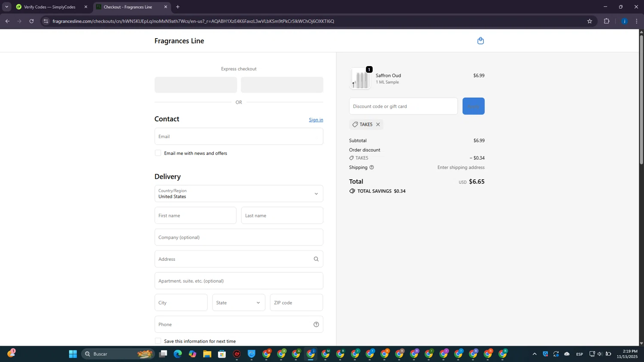The image size is (644, 362).
Task: Open the shopping bag cart icon
Action: click(480, 41)
